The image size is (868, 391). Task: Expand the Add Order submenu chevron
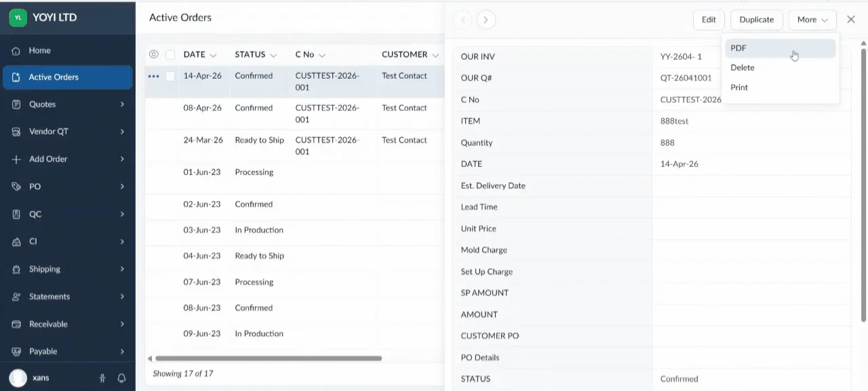(123, 160)
